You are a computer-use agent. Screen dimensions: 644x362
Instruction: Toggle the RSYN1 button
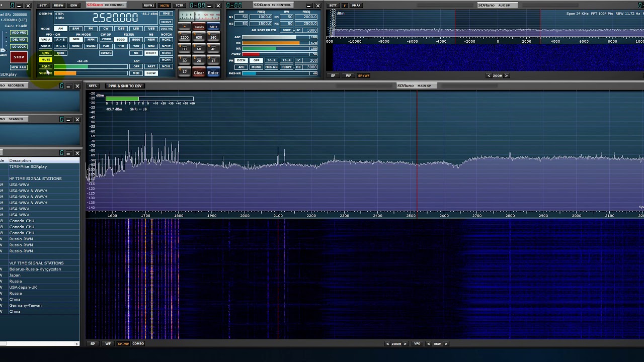[149, 6]
